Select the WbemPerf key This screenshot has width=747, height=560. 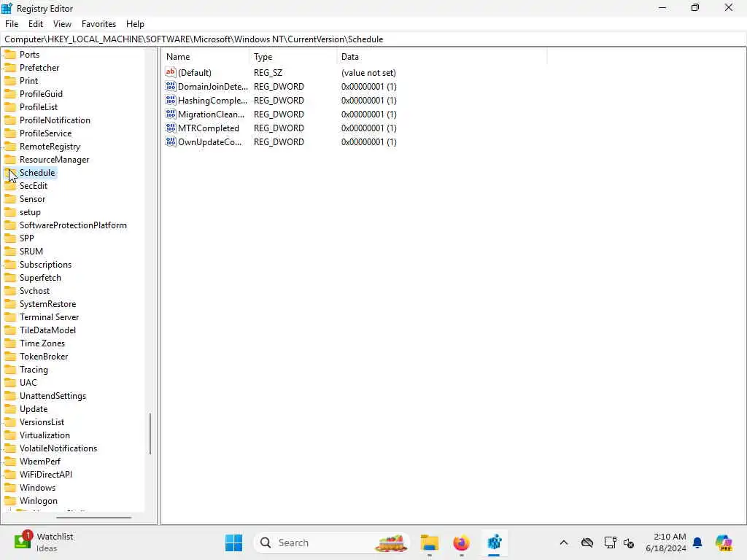click(x=40, y=461)
